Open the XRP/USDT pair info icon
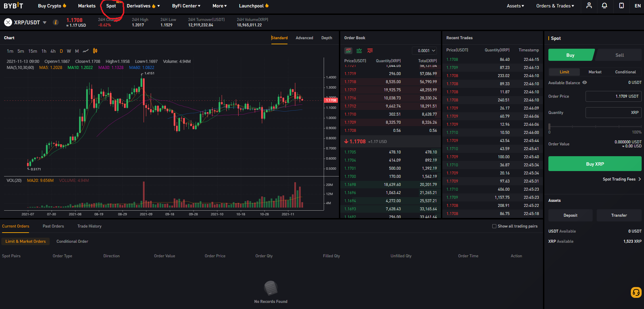644x309 pixels. point(56,22)
